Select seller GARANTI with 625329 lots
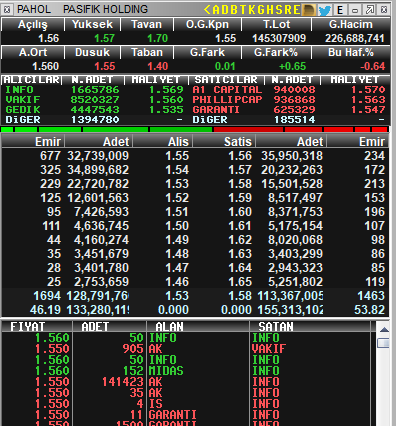 pyautogui.click(x=289, y=110)
